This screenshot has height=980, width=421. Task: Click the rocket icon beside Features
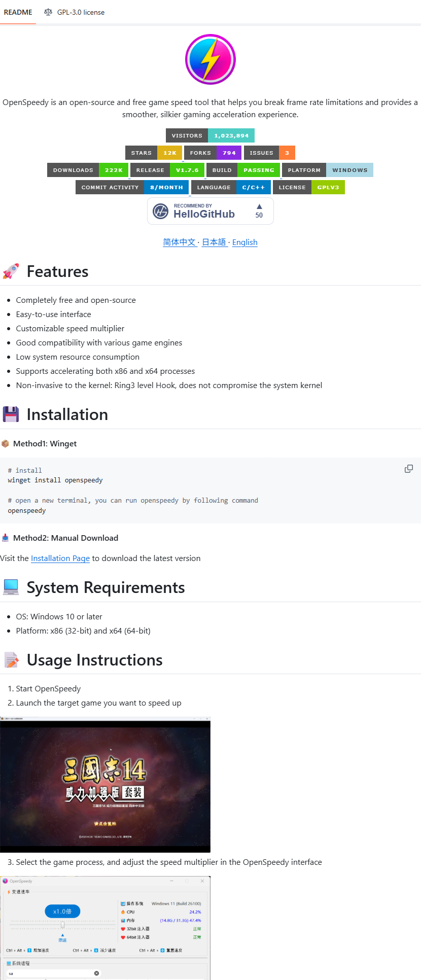[x=11, y=271]
